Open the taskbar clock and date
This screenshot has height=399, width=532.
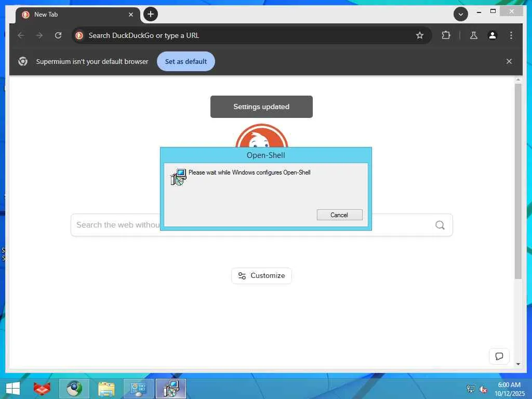tap(510, 389)
